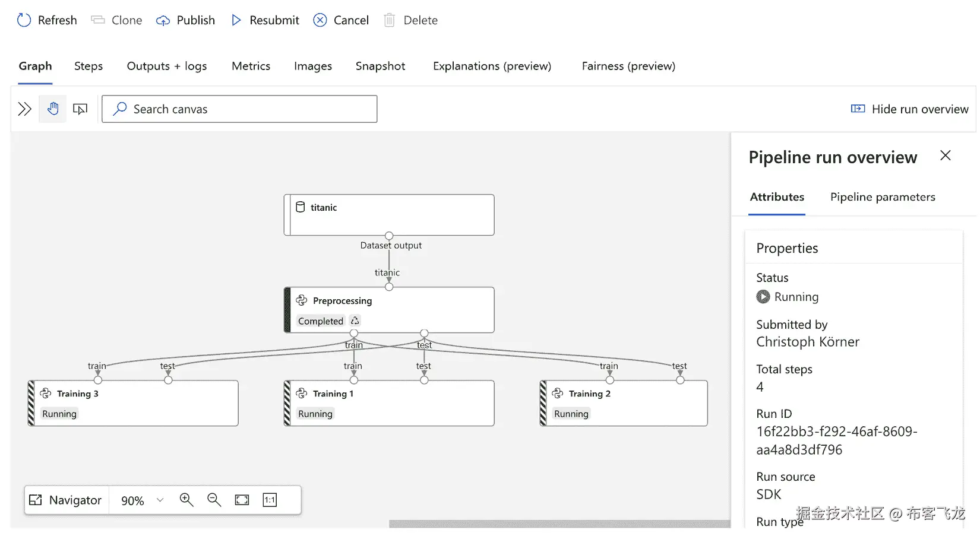Select the pan hand tool
Screen dimensions: 980x536
pyautogui.click(x=53, y=109)
